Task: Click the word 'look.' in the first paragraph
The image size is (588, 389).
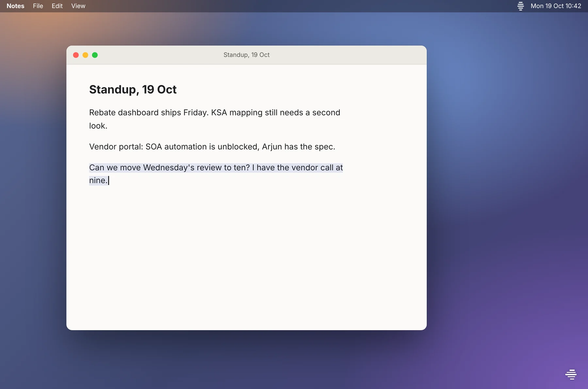Action: tap(98, 126)
